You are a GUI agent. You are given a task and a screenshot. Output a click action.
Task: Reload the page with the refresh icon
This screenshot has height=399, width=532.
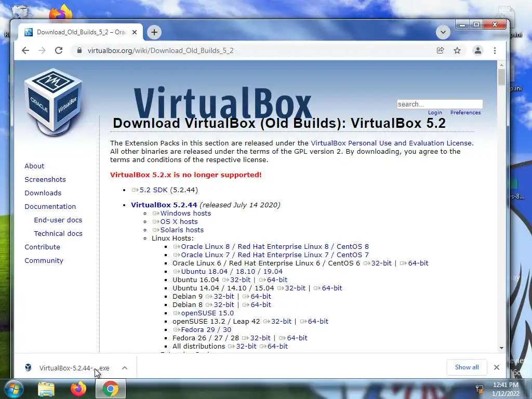pyautogui.click(x=59, y=50)
